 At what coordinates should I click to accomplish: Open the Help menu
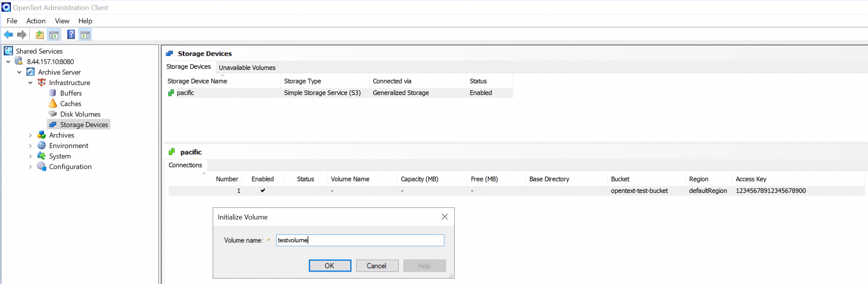(x=85, y=21)
